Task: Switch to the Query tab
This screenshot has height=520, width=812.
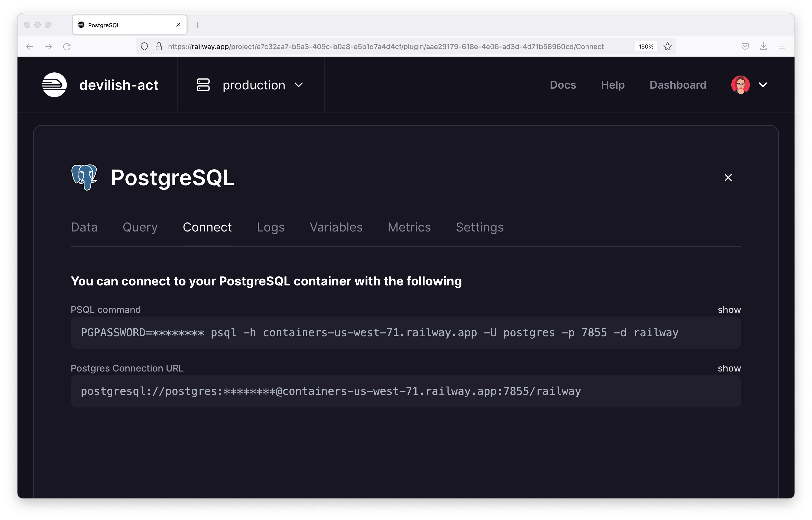Action: (x=140, y=227)
